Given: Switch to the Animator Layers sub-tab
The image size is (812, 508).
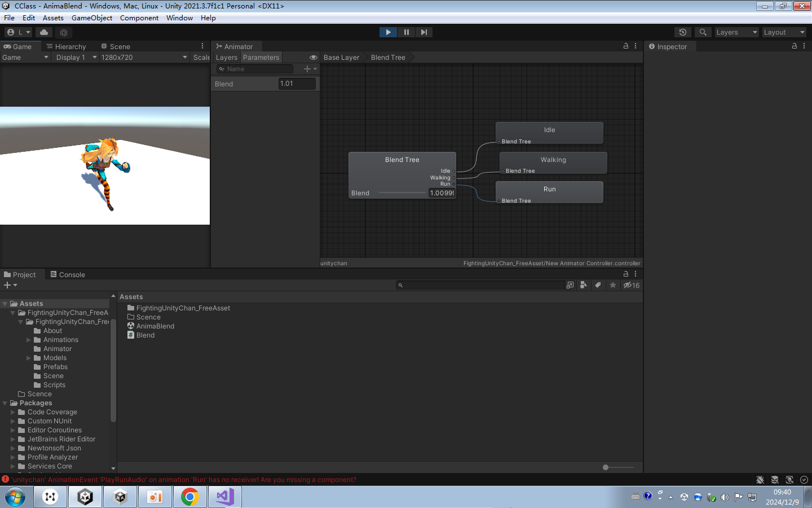Looking at the screenshot, I should pos(227,58).
